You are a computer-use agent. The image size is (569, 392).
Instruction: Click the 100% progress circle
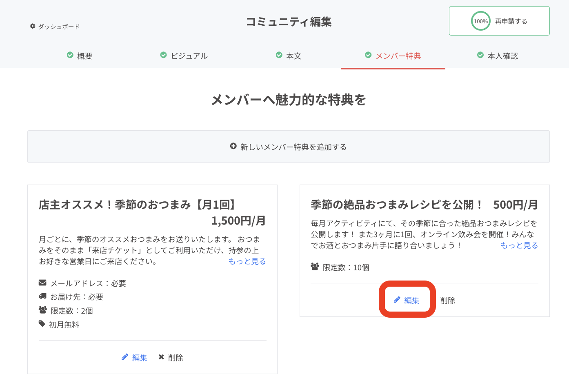(x=480, y=21)
